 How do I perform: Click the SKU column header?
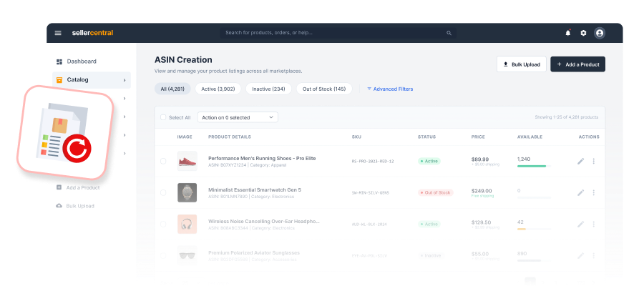[356, 137]
